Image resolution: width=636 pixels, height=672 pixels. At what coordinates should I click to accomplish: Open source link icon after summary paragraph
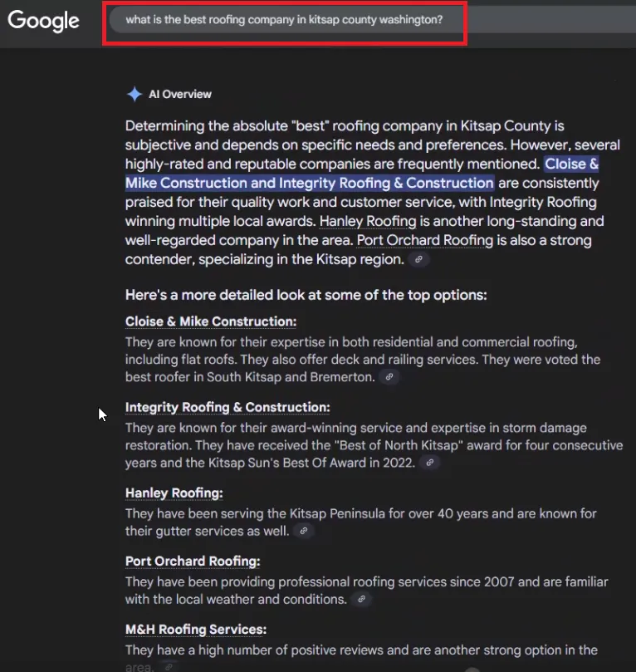(418, 259)
